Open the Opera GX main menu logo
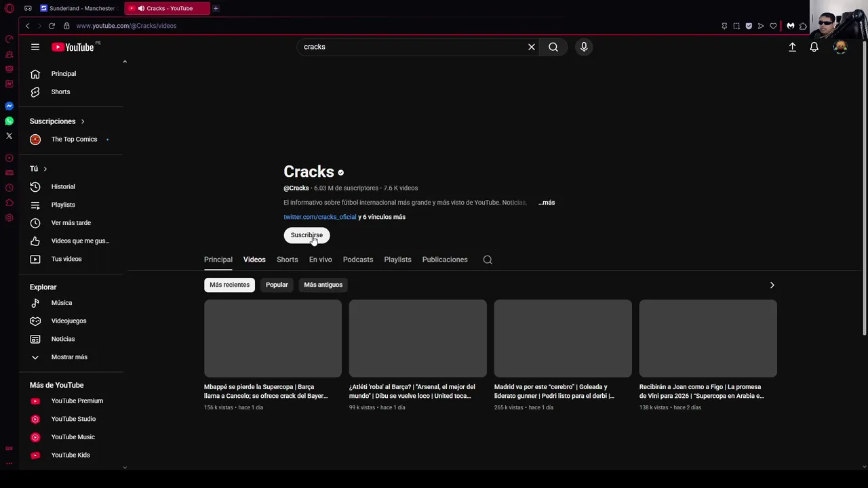The image size is (868, 488). (x=9, y=8)
